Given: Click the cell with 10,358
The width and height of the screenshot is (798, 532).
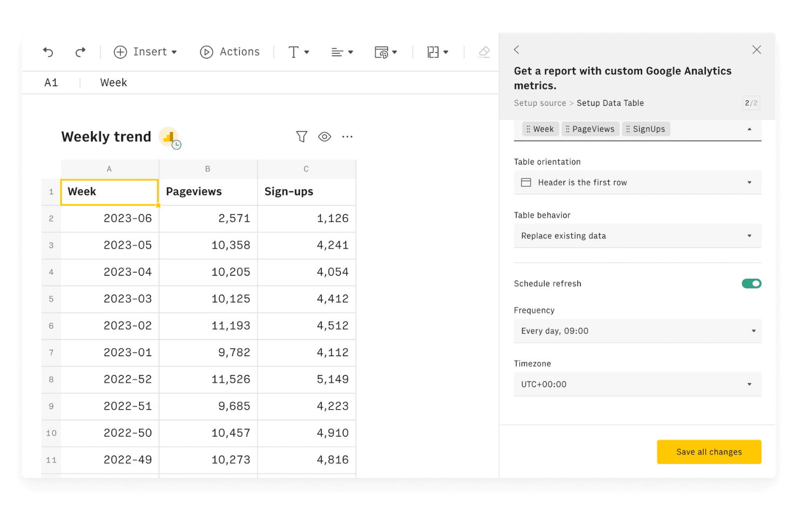Looking at the screenshot, I should pos(208,245).
